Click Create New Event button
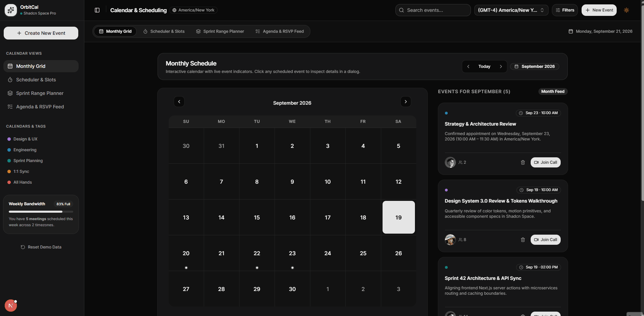 (x=41, y=33)
